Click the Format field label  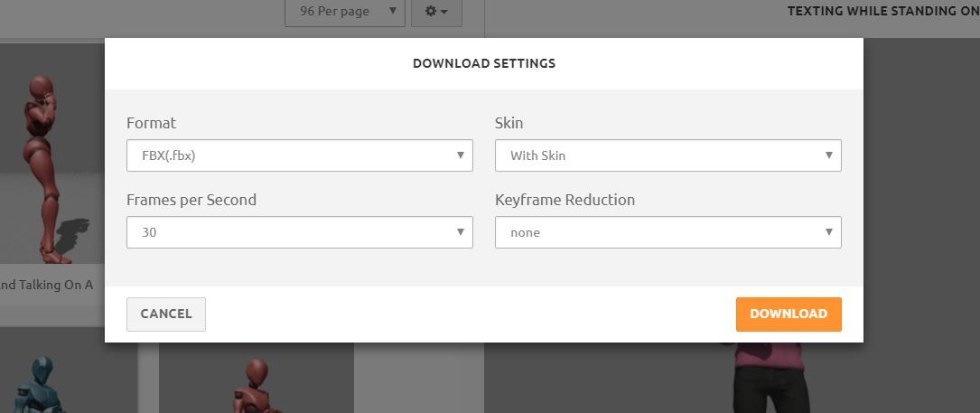click(x=151, y=123)
